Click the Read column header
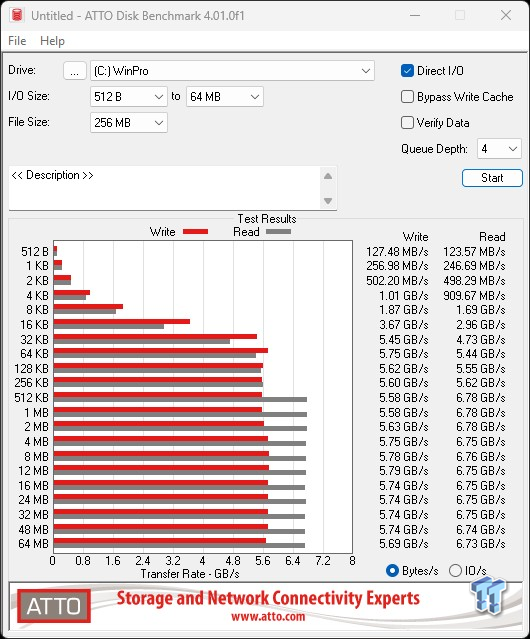 492,237
